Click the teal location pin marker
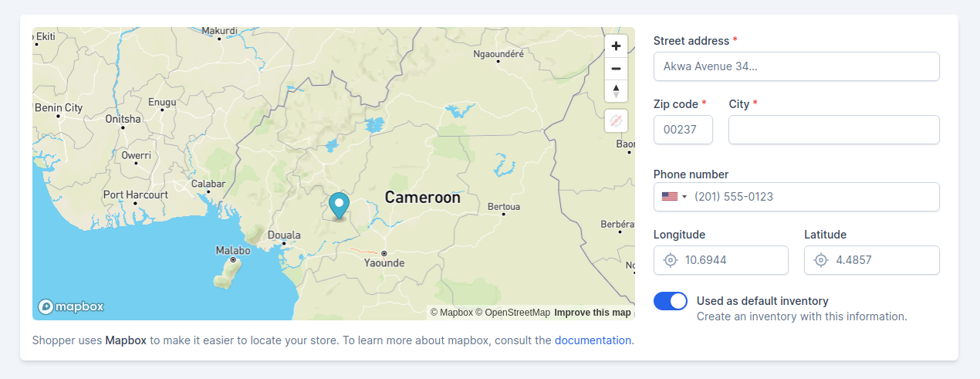The width and height of the screenshot is (980, 379). 339,206
